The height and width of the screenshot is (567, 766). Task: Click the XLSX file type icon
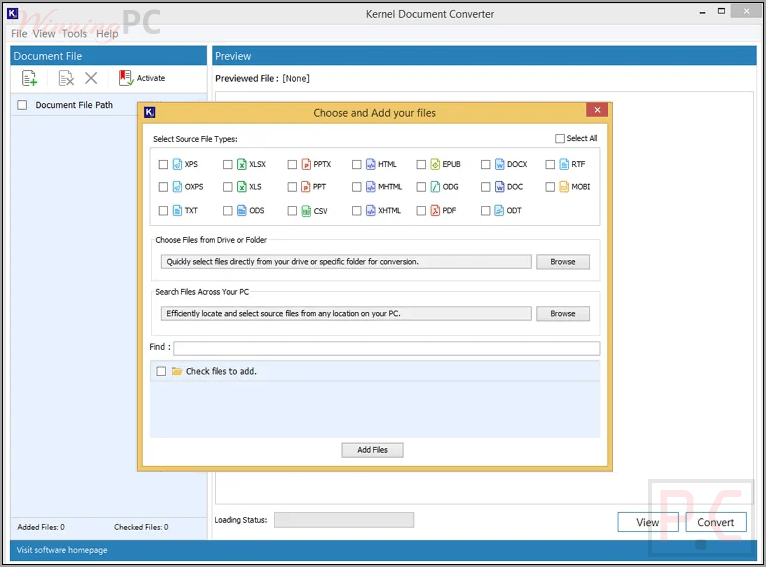pyautogui.click(x=242, y=164)
